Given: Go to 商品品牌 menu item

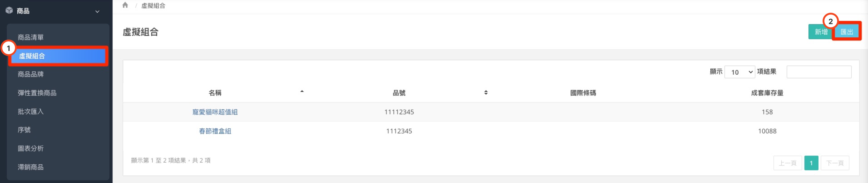Looking at the screenshot, I should pyautogui.click(x=31, y=74).
